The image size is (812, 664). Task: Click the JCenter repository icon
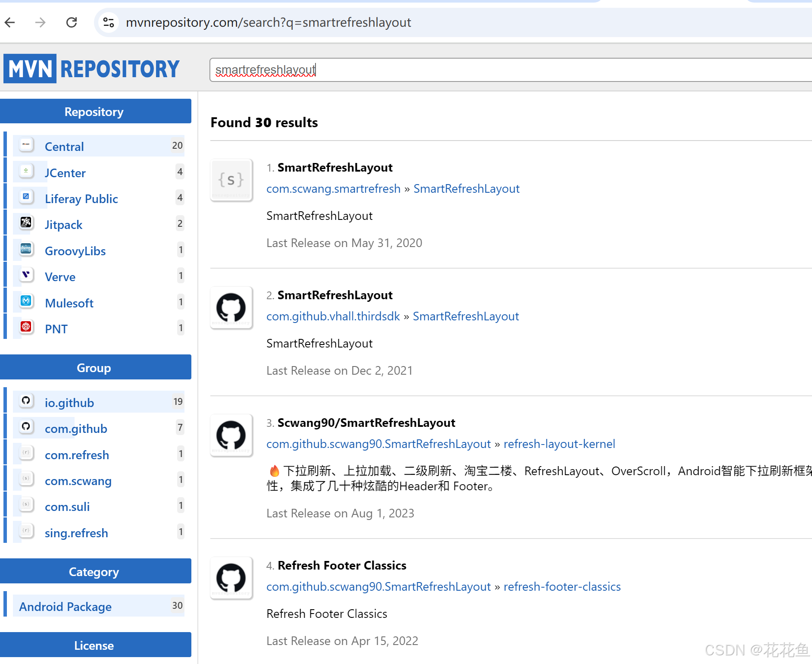26,171
